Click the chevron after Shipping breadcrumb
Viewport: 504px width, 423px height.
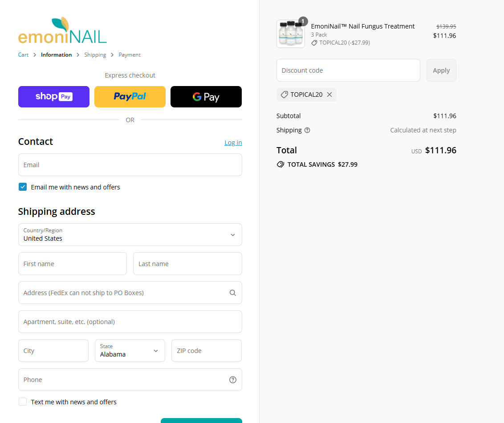[x=112, y=55]
